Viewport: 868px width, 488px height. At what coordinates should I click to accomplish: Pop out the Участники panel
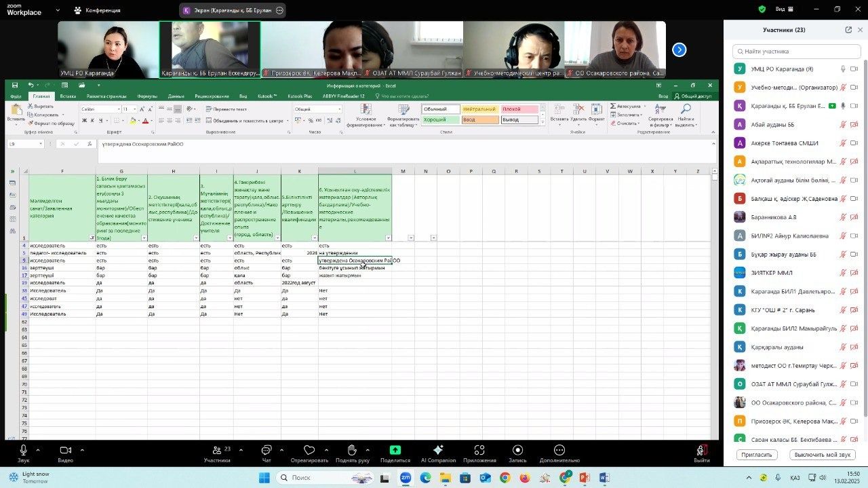[x=848, y=30]
